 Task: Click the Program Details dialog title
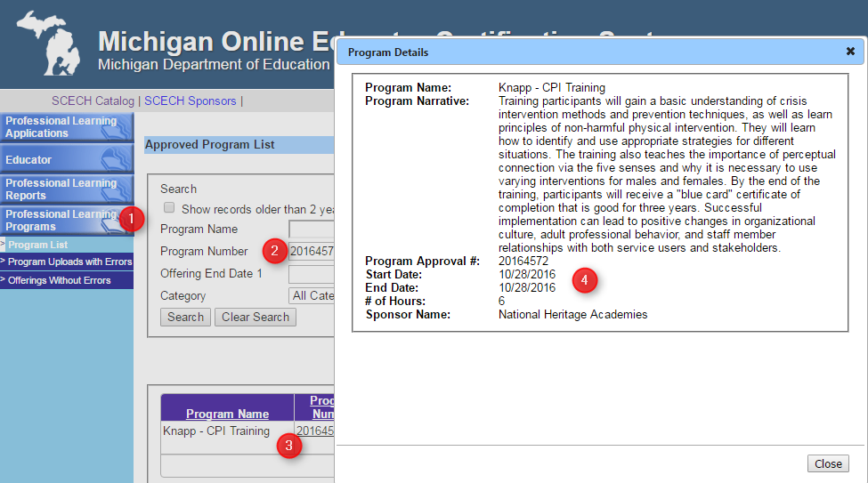pyautogui.click(x=388, y=52)
